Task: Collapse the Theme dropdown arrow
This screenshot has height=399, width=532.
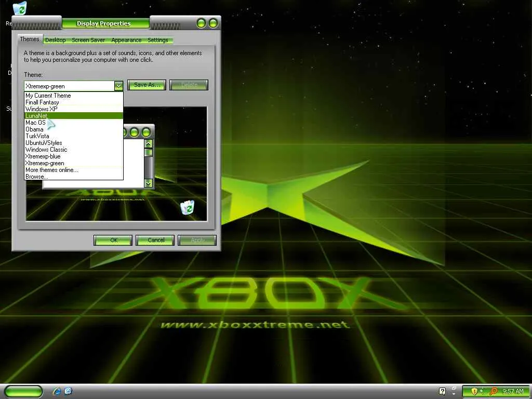Action: tap(118, 86)
